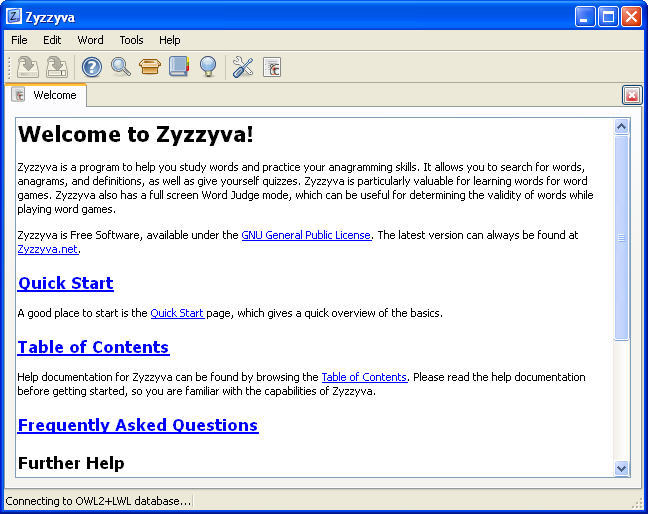Click the 'Further Help' heading

71,463
